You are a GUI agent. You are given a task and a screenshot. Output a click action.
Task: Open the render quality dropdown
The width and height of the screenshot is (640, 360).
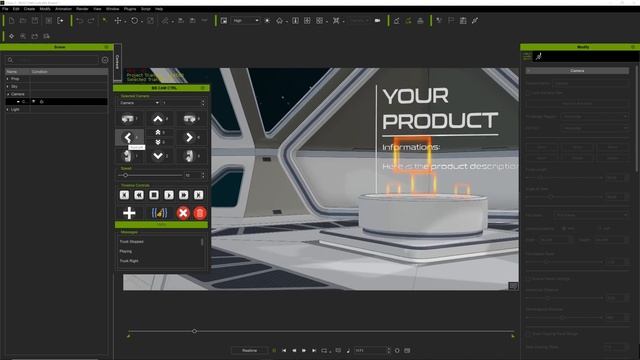[245, 20]
